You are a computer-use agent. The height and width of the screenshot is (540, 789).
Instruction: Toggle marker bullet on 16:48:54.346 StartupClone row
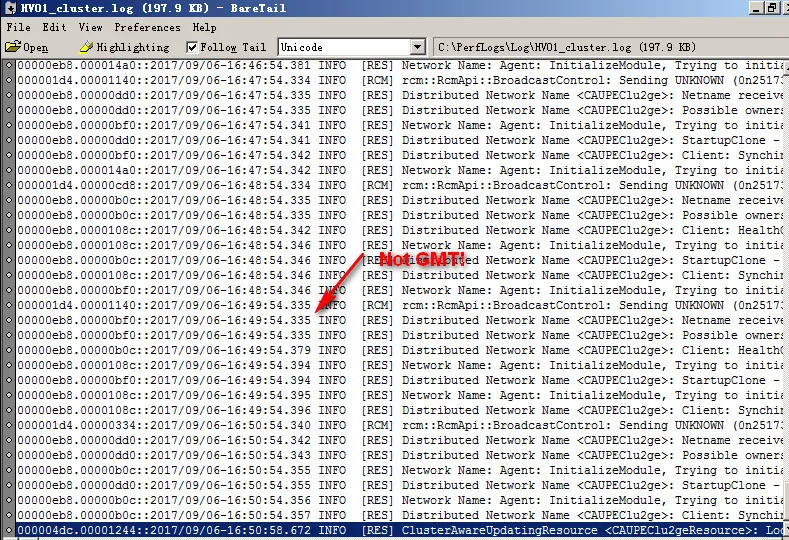tap(9, 261)
